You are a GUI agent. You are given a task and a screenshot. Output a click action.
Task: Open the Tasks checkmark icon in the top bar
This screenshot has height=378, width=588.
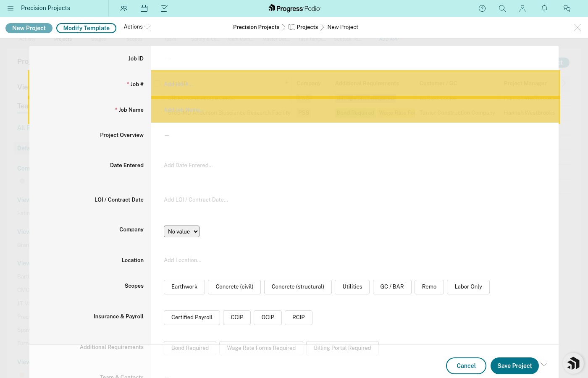coord(164,8)
